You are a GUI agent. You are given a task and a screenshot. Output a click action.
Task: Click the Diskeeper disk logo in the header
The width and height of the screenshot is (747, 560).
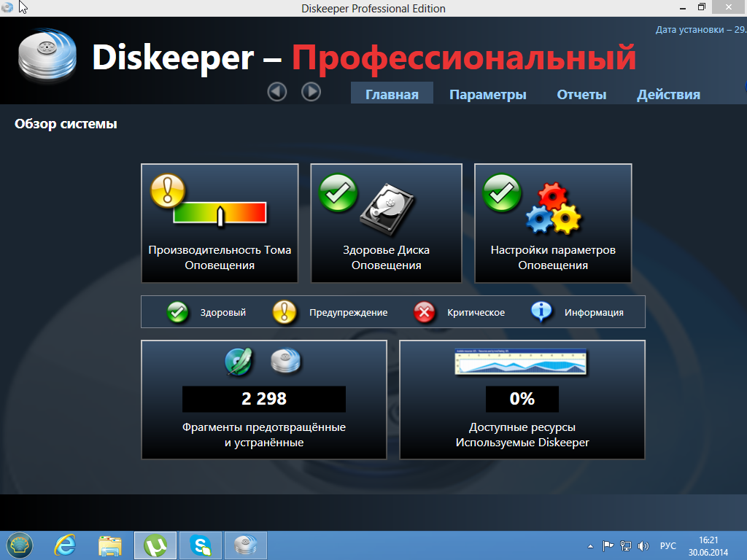47,55
